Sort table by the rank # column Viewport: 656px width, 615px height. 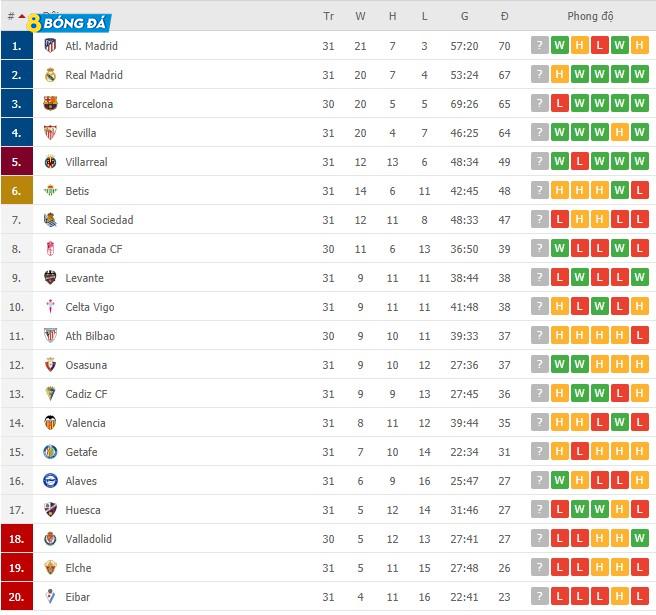click(11, 16)
